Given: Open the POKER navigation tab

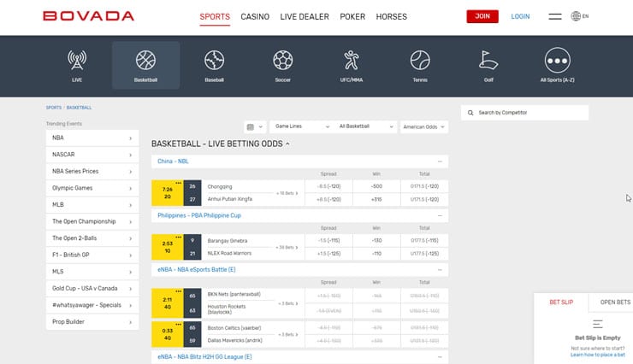Looking at the screenshot, I should 352,17.
